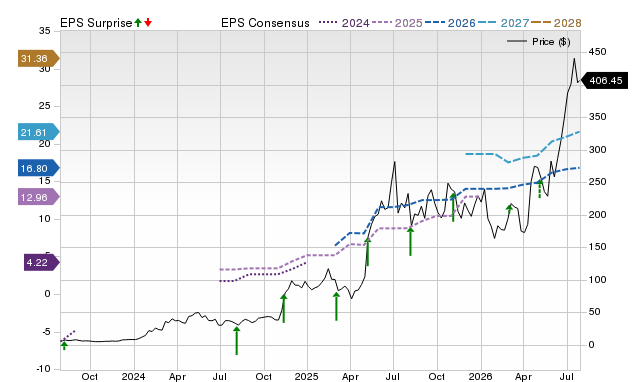Click the 4.22 purple value tag
This screenshot has width=640, height=382.
[x=41, y=262]
